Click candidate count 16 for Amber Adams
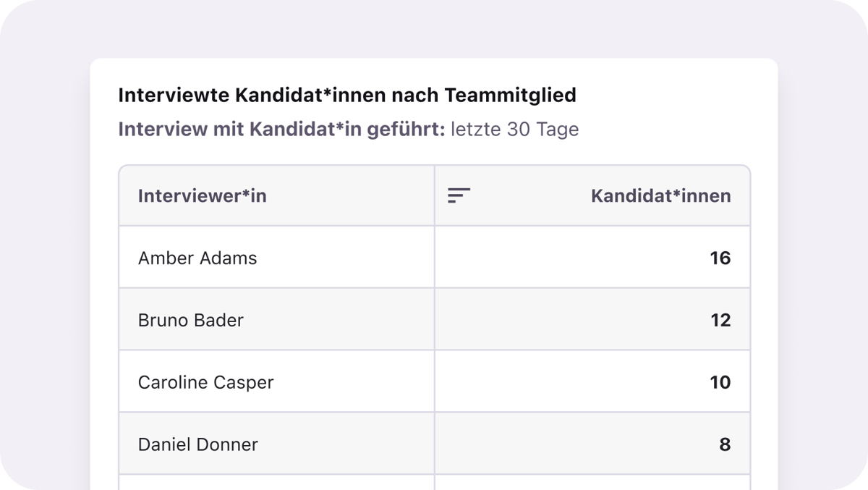The image size is (868, 490). pyautogui.click(x=720, y=258)
